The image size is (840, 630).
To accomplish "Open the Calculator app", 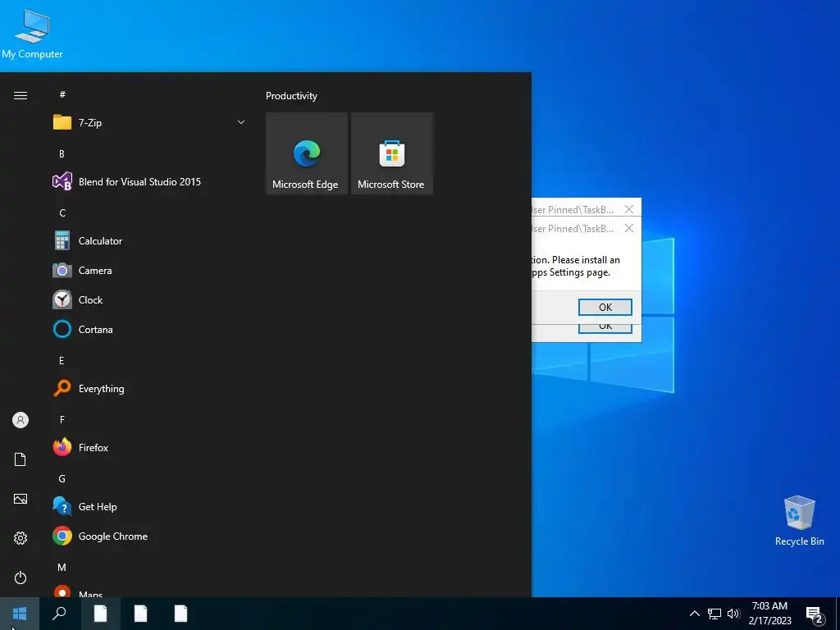I will pos(100,241).
